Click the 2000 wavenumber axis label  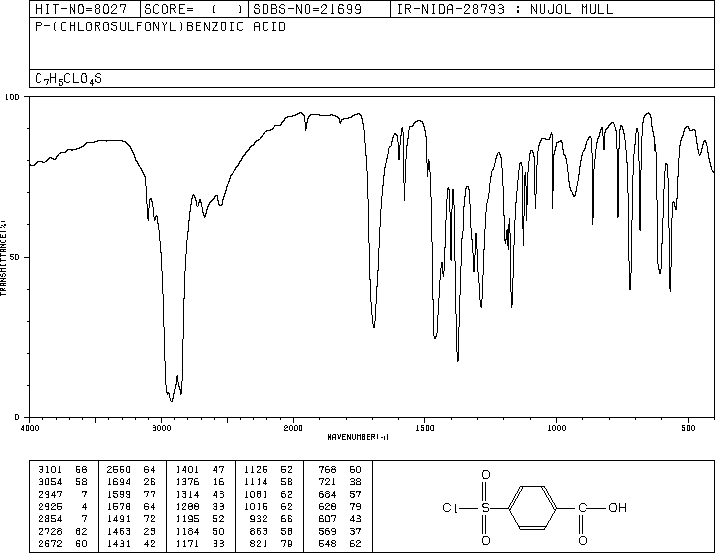[293, 428]
